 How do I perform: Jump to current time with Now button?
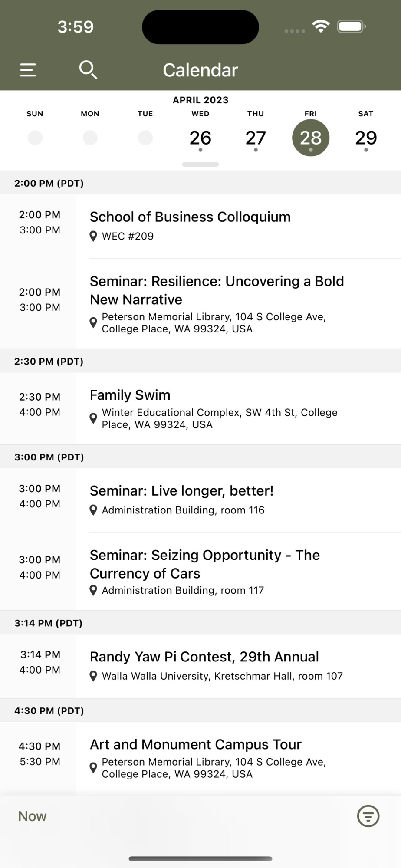(33, 816)
